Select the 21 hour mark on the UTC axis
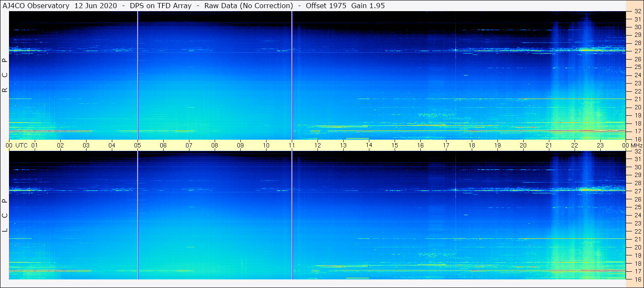Image resolution: width=644 pixels, height=288 pixels. pos(549,146)
